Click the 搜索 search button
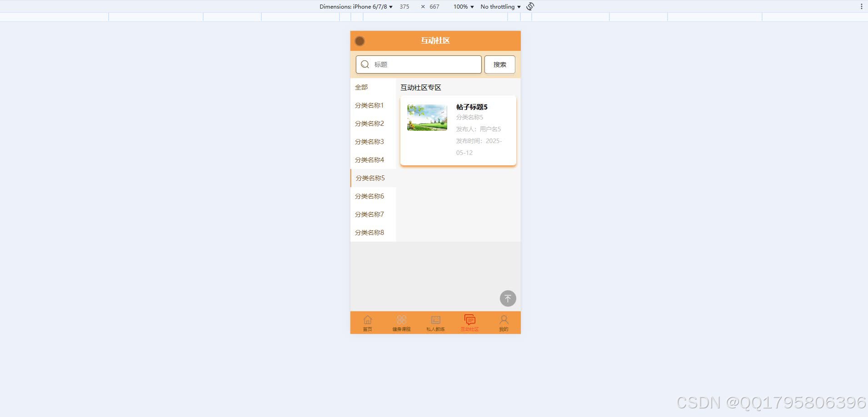The width and height of the screenshot is (868, 417). (499, 64)
